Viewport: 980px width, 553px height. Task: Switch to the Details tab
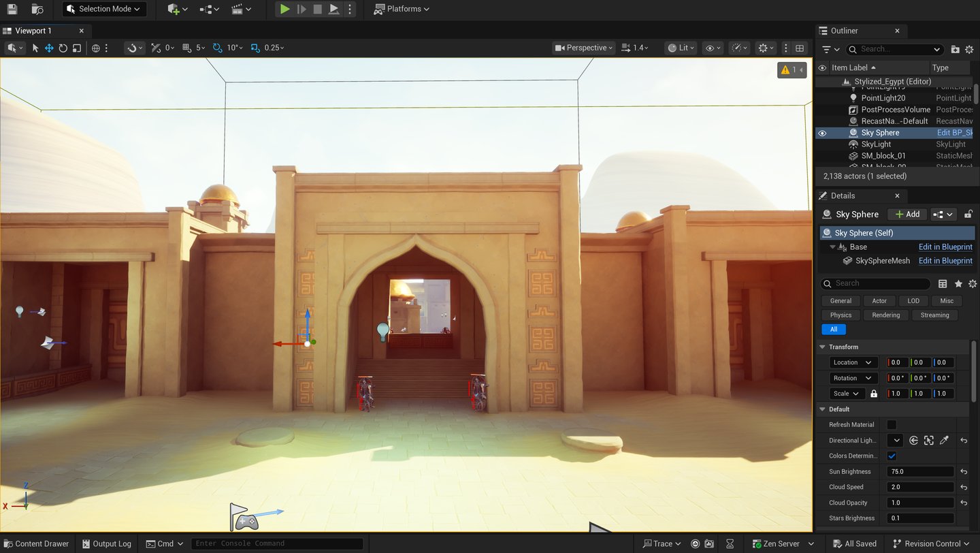843,195
